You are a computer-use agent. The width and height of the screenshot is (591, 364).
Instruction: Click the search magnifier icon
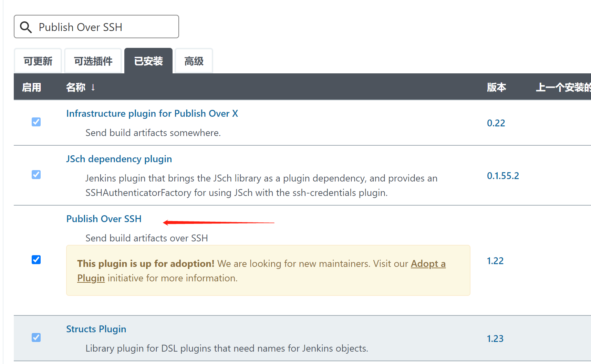[x=26, y=27]
